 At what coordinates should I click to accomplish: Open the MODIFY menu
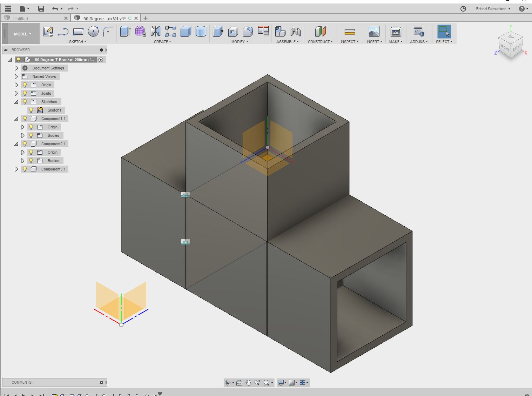click(x=240, y=42)
